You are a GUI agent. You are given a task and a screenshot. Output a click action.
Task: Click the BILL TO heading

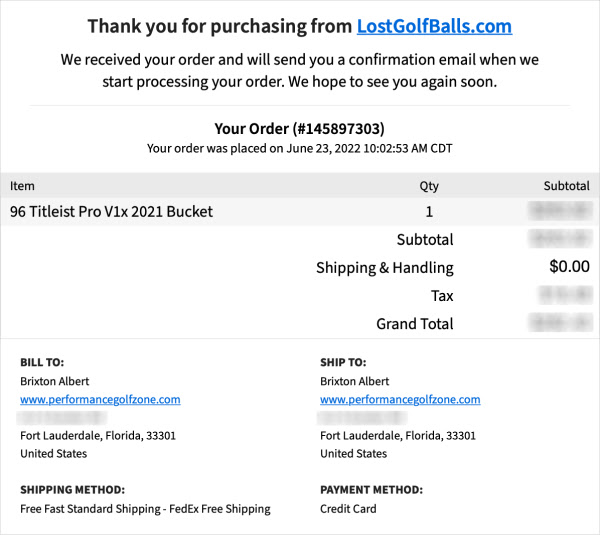click(42, 362)
